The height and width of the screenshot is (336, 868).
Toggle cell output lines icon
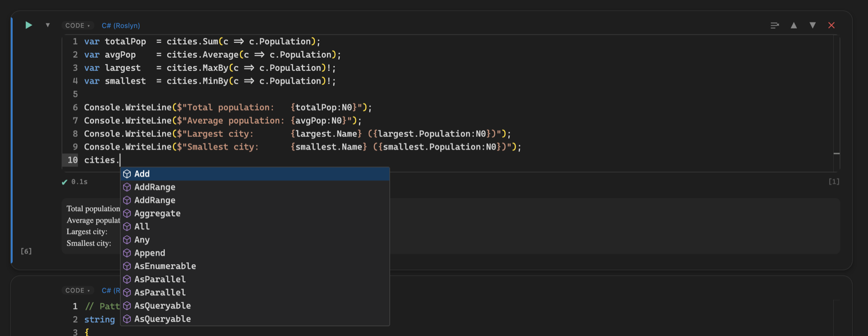click(775, 25)
